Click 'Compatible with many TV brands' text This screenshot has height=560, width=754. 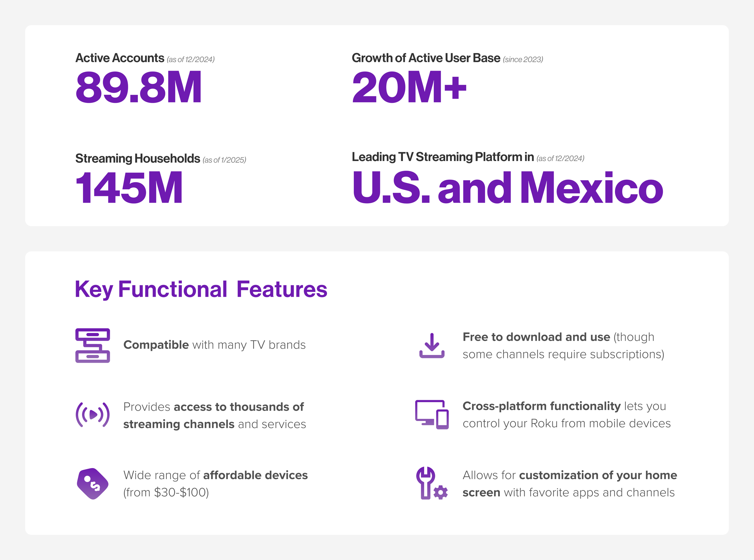tap(214, 345)
